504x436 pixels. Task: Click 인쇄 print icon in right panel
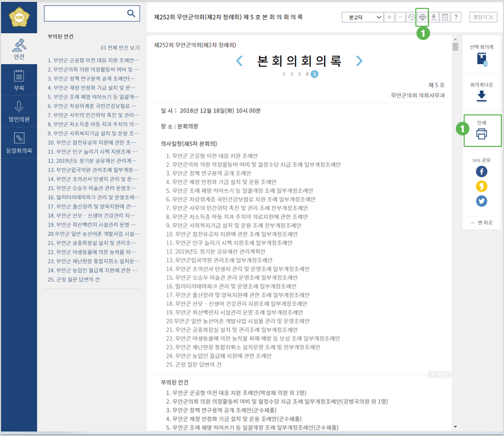click(x=481, y=134)
